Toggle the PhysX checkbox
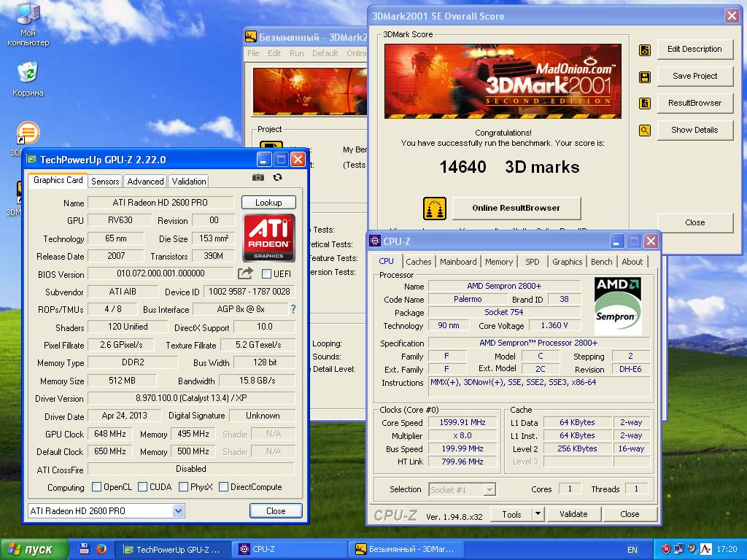Viewport: 747px width, 560px height. pos(183,486)
